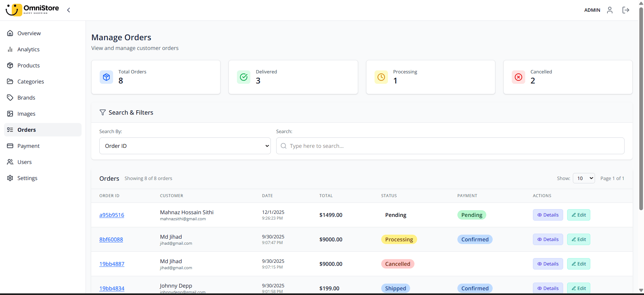Open order a95b9516 link
Viewport: 644px width, 295px height.
[x=112, y=215]
